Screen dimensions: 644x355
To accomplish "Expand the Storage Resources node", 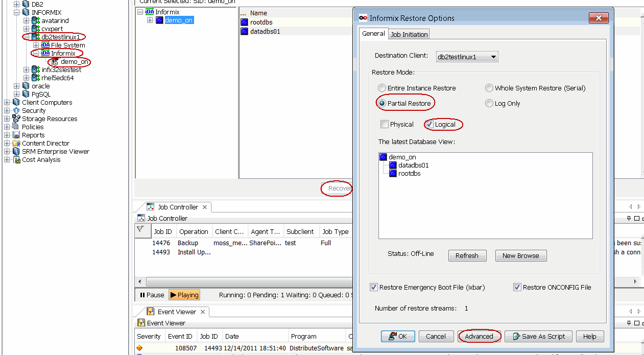I will coord(7,119).
